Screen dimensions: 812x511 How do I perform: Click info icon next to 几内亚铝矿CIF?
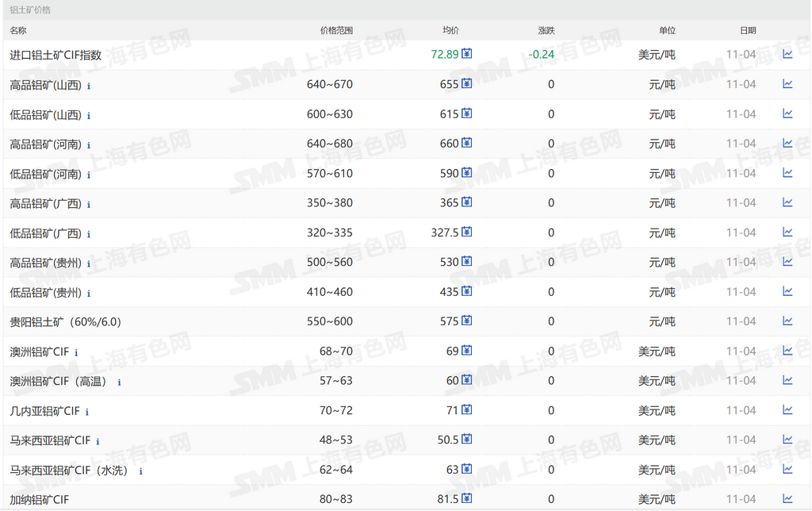click(x=87, y=412)
